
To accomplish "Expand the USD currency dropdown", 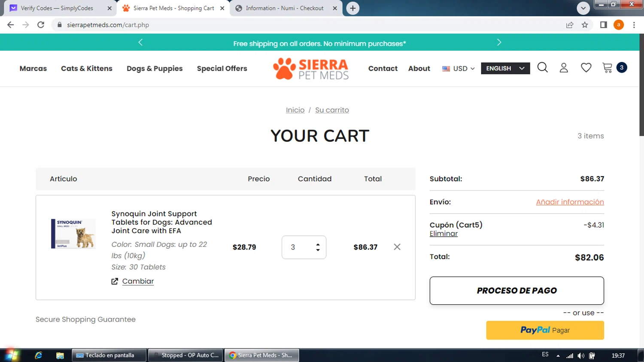I will click(459, 68).
